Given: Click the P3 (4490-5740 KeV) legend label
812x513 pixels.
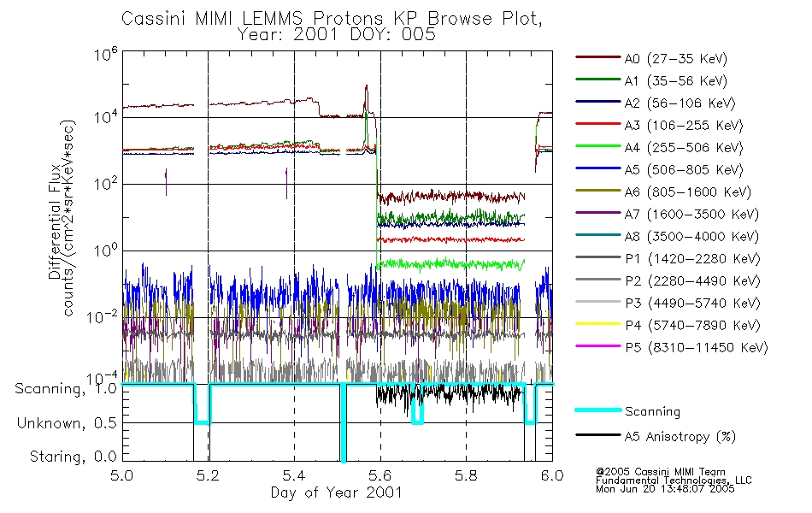Looking at the screenshot, I should pos(692,304).
